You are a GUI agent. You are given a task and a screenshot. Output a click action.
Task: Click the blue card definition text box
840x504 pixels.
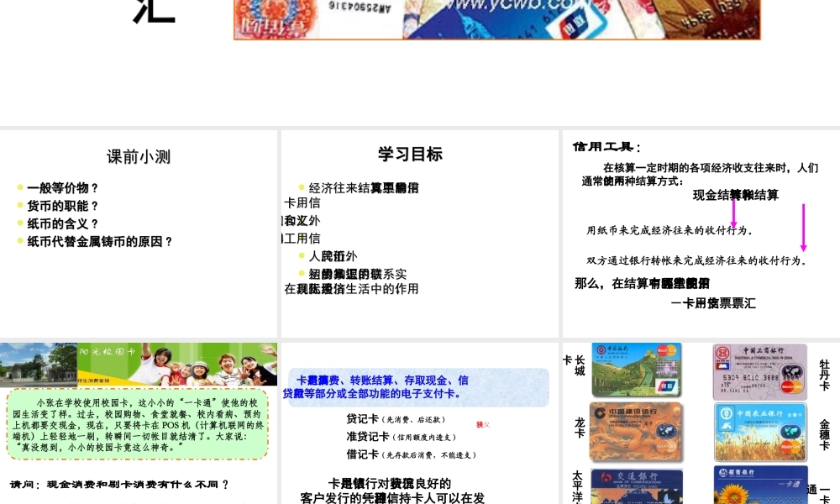417,387
